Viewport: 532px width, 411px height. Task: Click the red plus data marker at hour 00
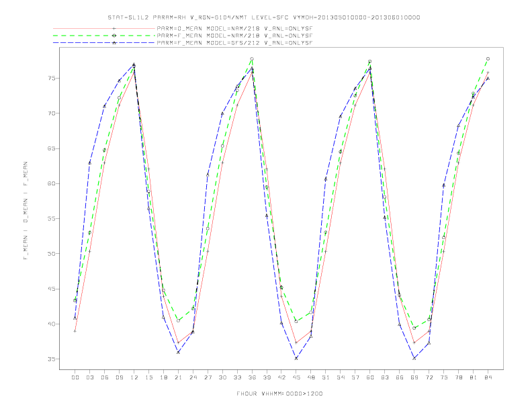tap(75, 331)
